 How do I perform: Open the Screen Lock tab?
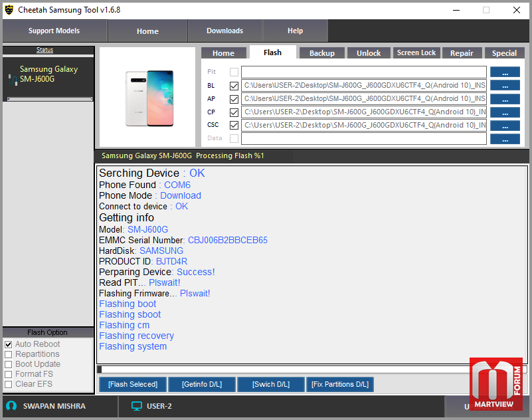click(x=416, y=53)
